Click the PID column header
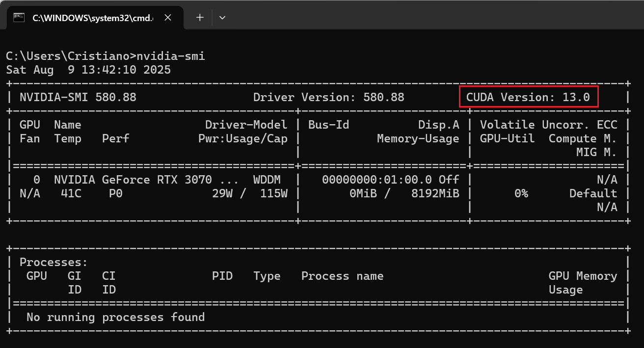This screenshot has width=644, height=348. tap(222, 276)
